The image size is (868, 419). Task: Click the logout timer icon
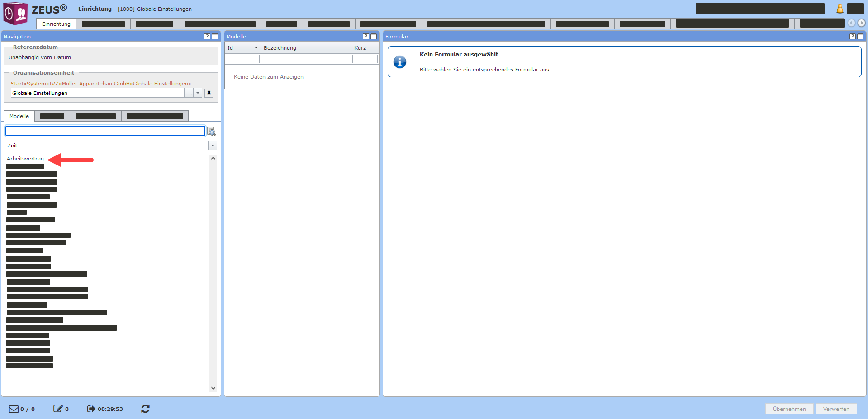tap(91, 409)
